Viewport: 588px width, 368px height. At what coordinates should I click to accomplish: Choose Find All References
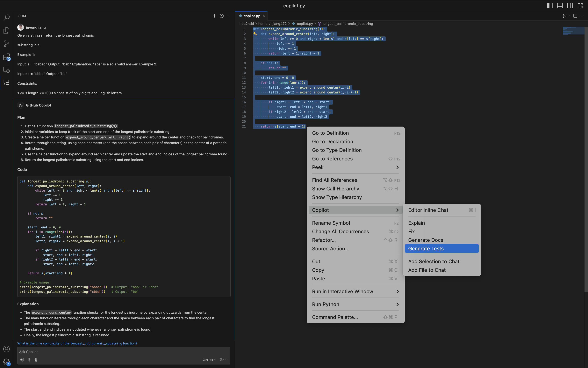[x=355, y=180]
